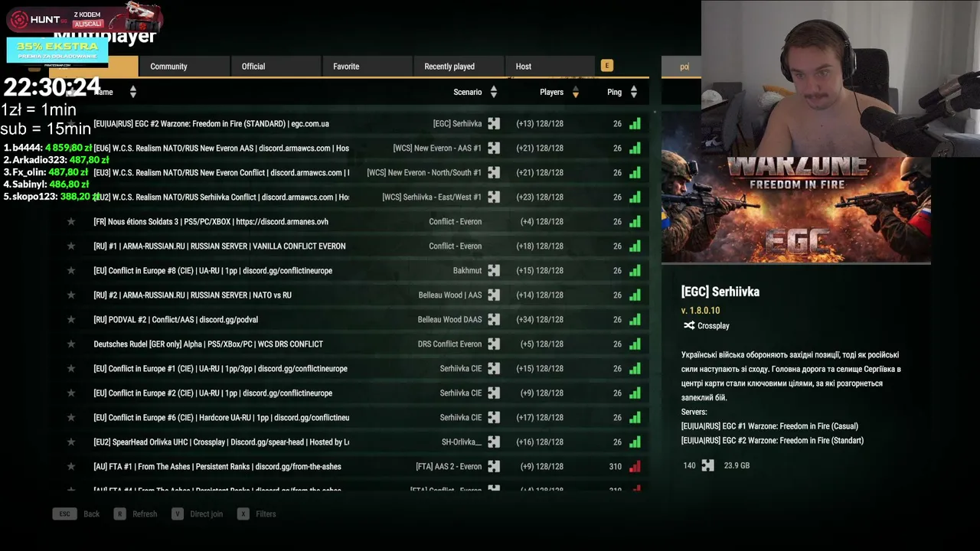
Task: Click green ping bars on EGC #2 Warzone row
Action: point(635,124)
